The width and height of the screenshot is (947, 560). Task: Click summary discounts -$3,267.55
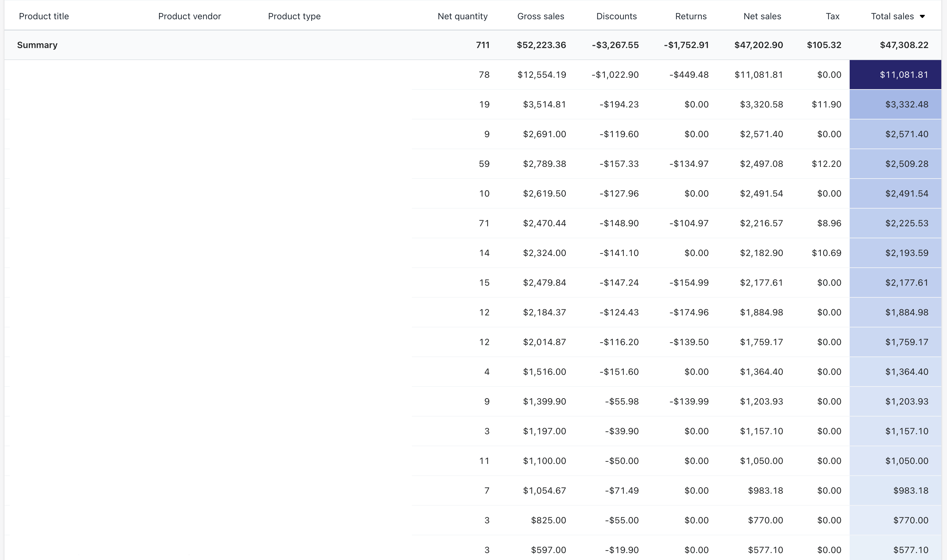coord(615,45)
